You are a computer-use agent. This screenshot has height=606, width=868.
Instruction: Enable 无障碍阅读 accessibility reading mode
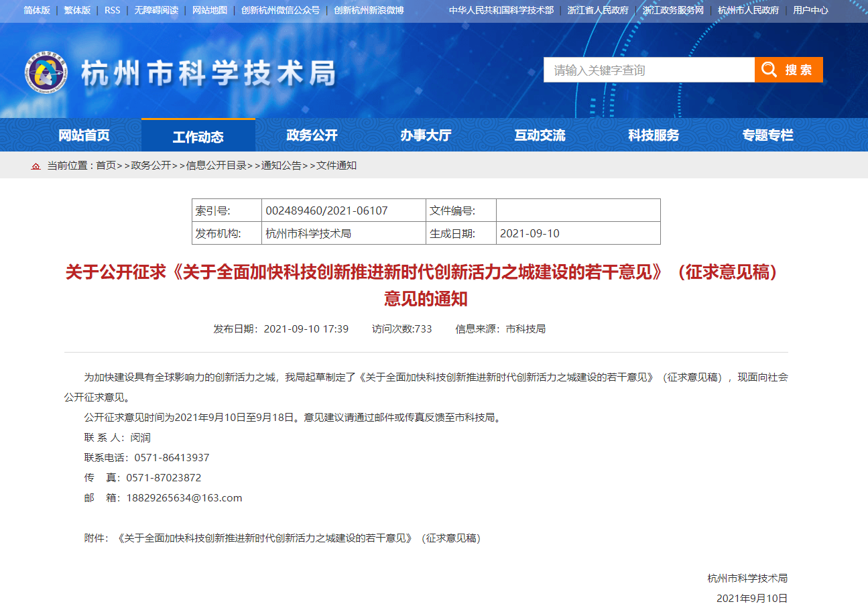[x=156, y=11]
